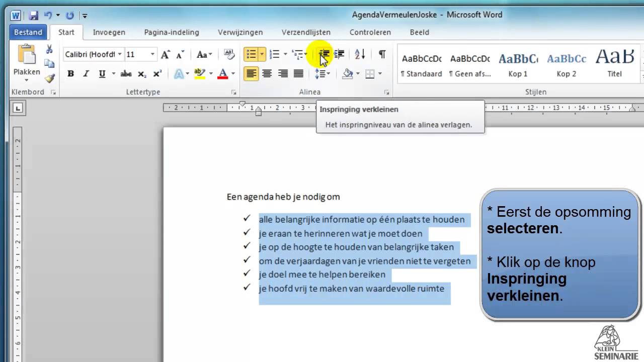Open the underline style dropdown arrow
644x362 pixels.
coord(113,74)
